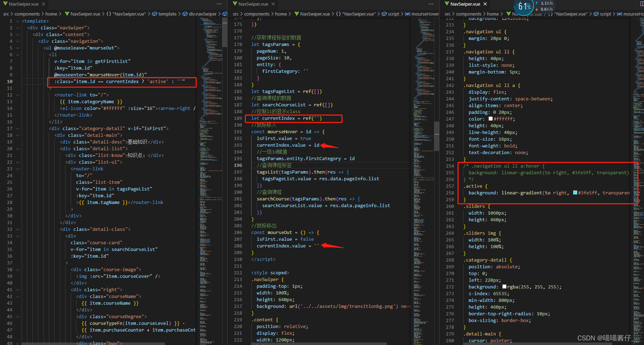Screen dimensions: 644x345
Task: Click line number 10 in the left pane
Action: (x=10, y=82)
